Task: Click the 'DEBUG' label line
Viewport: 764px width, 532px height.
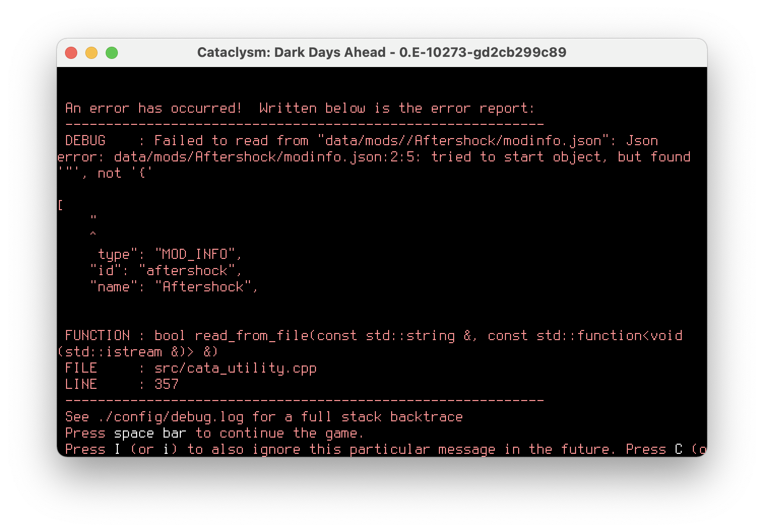Action: (x=85, y=141)
